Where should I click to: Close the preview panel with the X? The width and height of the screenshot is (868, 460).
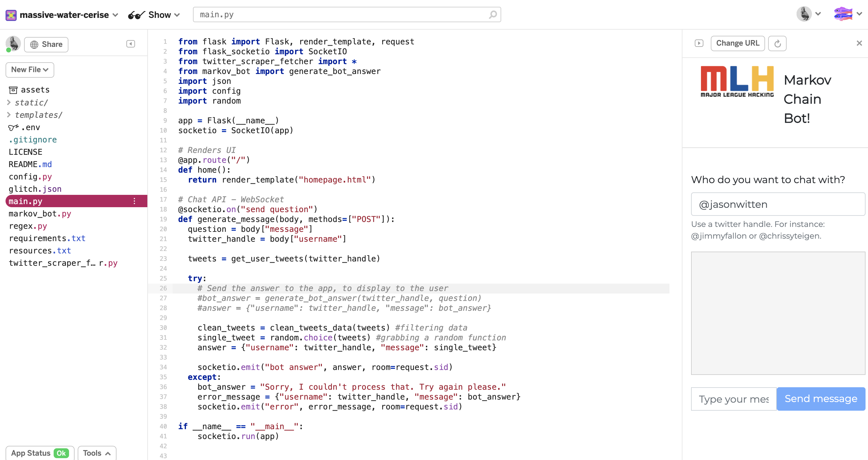(859, 43)
